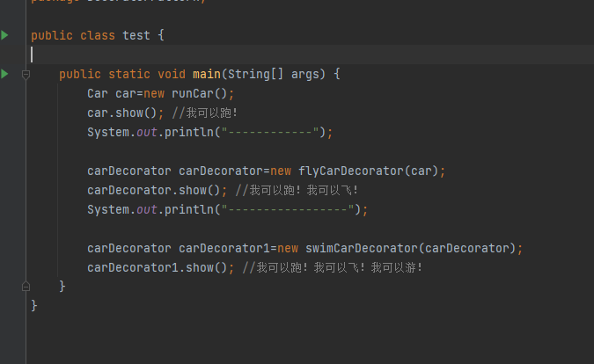The width and height of the screenshot is (594, 364).
Task: Collapse the main method using the fold marker
Action: coord(26,75)
